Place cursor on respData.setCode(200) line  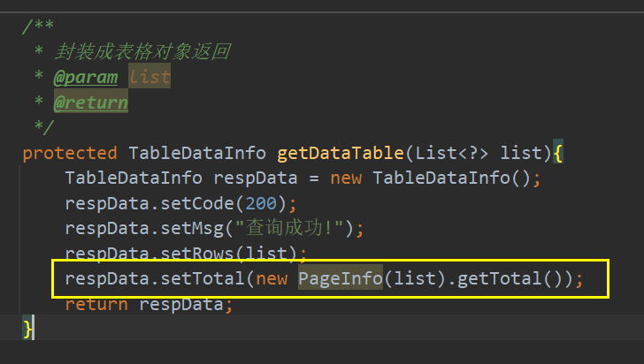pos(180,203)
